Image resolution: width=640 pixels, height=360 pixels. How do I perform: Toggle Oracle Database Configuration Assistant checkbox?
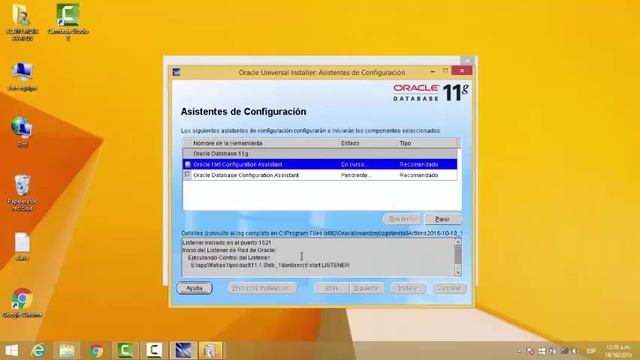point(187,175)
